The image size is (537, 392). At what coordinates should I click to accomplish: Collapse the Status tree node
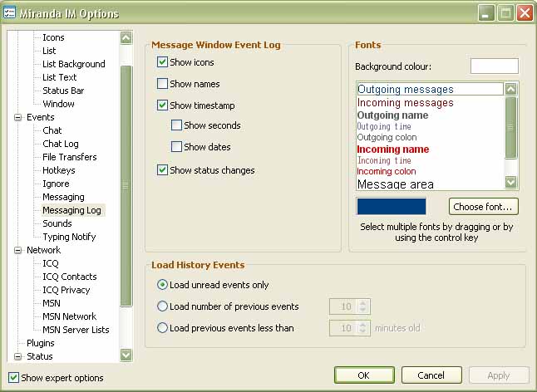[17, 356]
